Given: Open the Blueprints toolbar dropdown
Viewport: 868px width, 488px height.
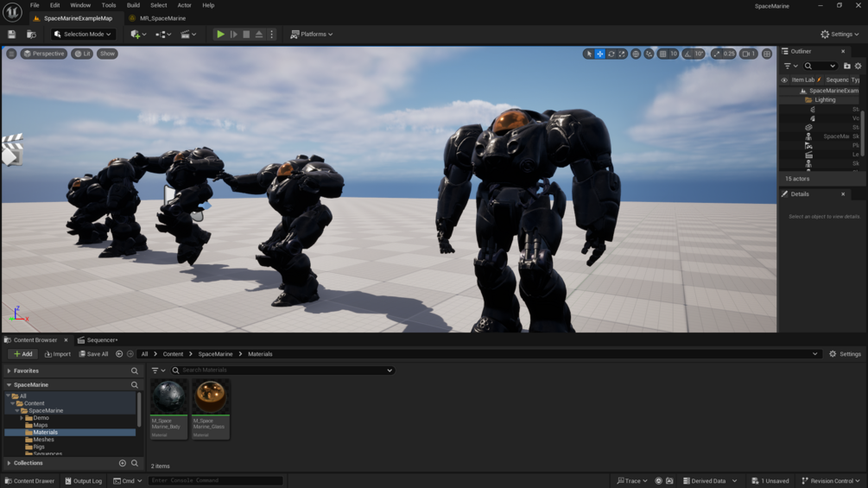Looking at the screenshot, I should (162, 35).
